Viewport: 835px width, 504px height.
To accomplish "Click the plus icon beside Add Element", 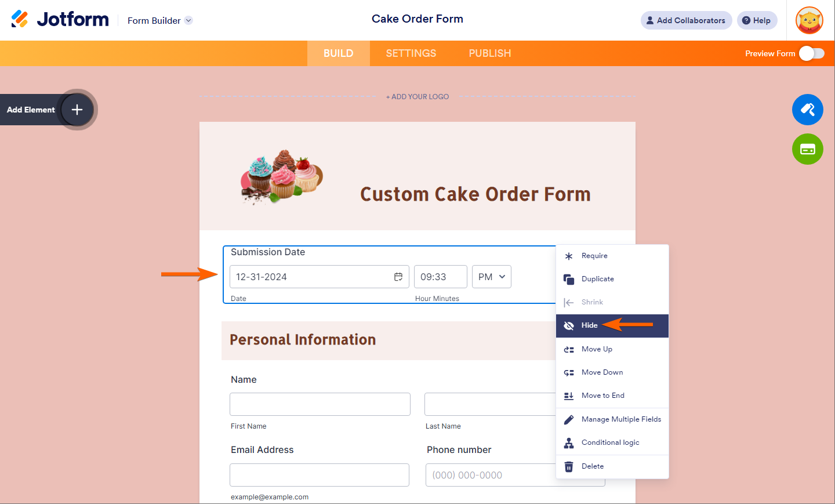I will click(77, 110).
